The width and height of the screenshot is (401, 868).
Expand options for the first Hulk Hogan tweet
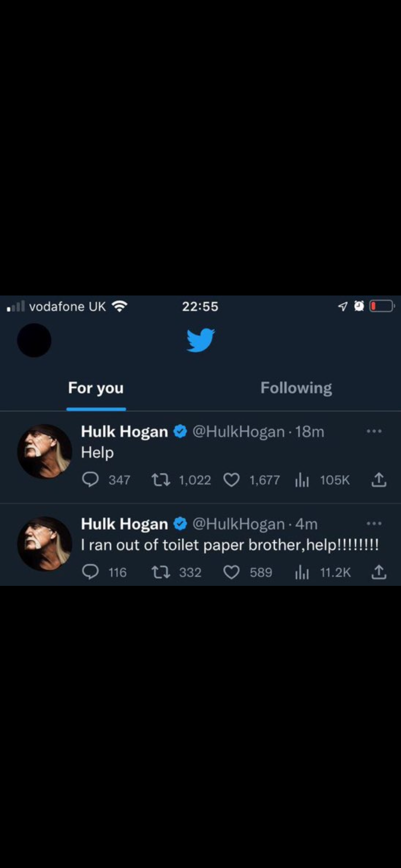[374, 432]
